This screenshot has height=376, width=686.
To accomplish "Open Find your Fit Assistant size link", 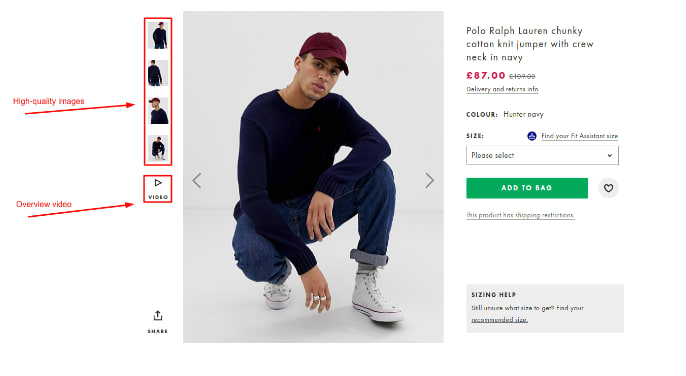I will tap(579, 136).
